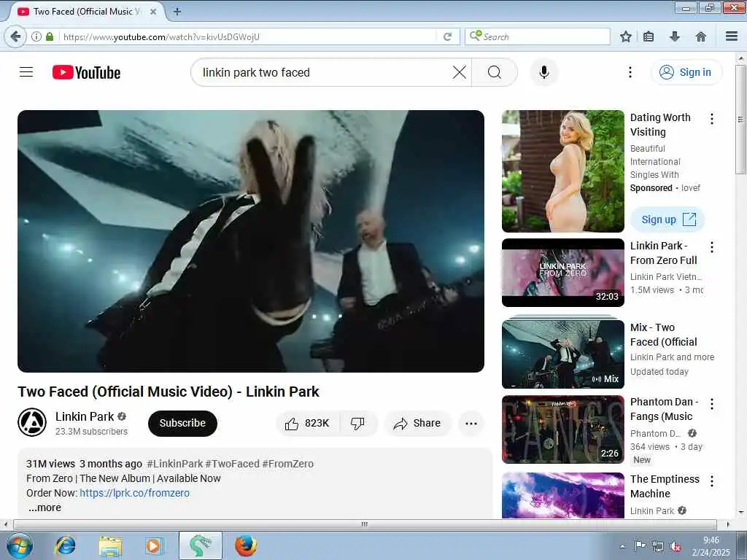View site security lock icon

point(50,36)
